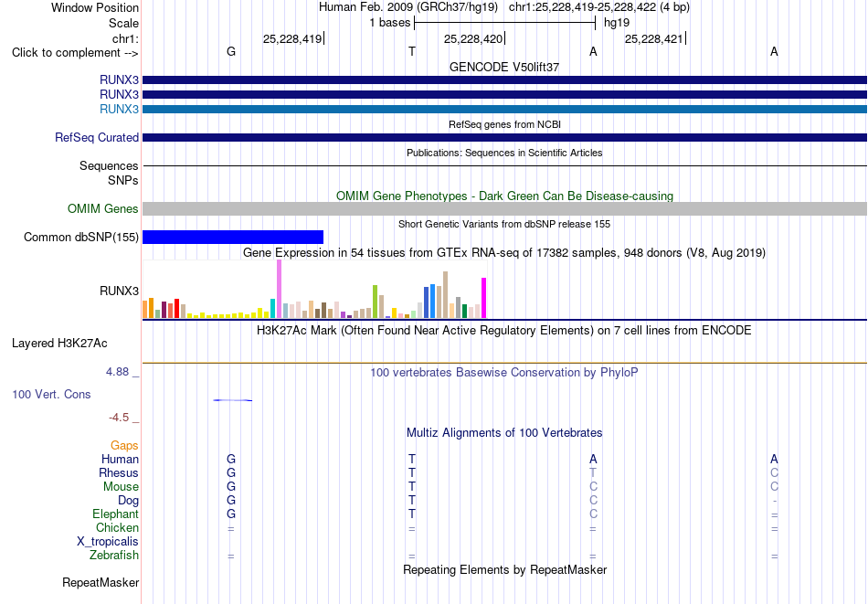Click the '1 bases' scale bar text
Viewport: 868px width, 604px height.
pyautogui.click(x=390, y=23)
